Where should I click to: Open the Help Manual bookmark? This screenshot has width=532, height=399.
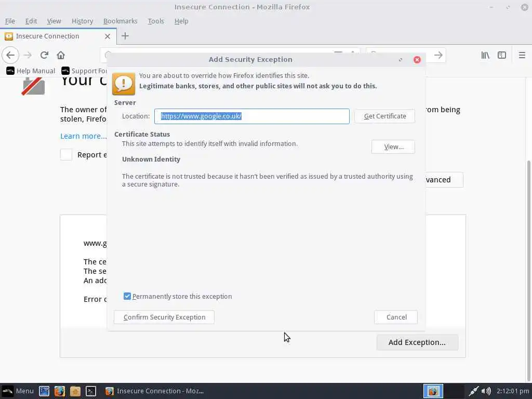(31, 71)
